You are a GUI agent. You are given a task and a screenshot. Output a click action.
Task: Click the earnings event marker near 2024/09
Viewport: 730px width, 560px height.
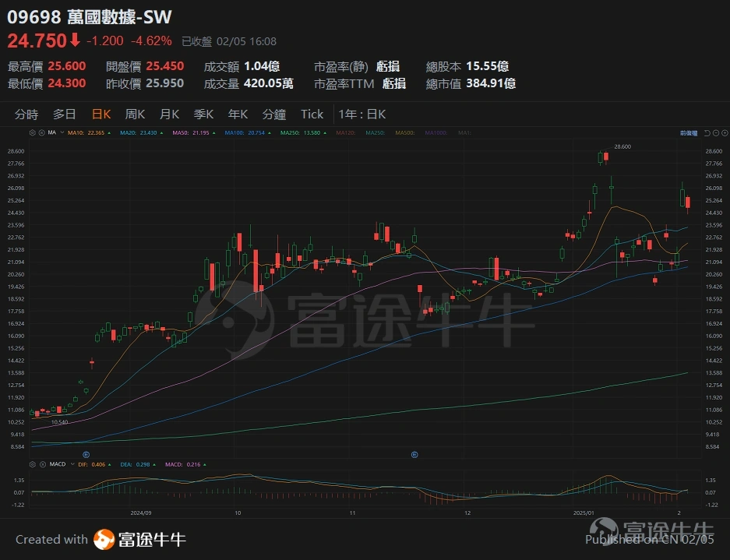[x=86, y=454]
